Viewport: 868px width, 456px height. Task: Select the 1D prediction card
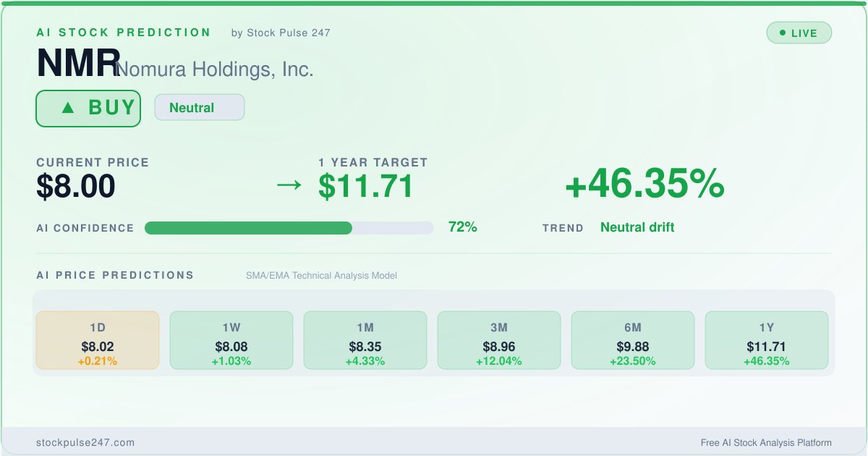tap(98, 340)
